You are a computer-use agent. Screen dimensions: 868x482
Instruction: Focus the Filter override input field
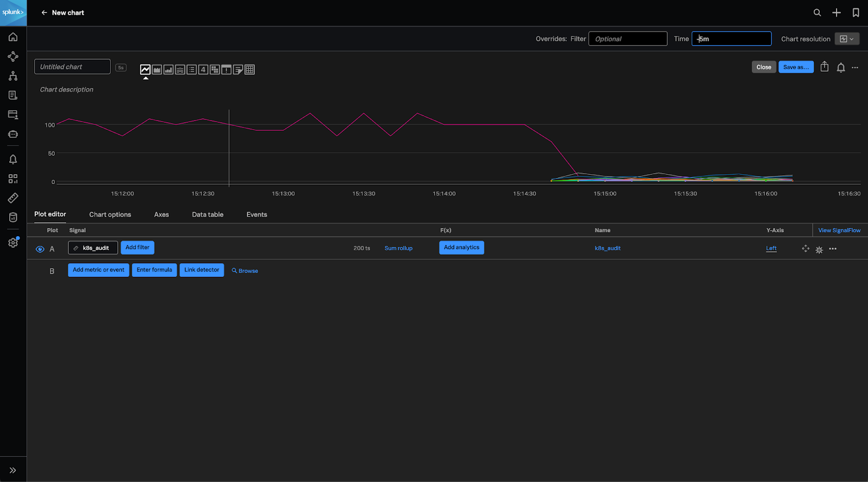(x=628, y=39)
